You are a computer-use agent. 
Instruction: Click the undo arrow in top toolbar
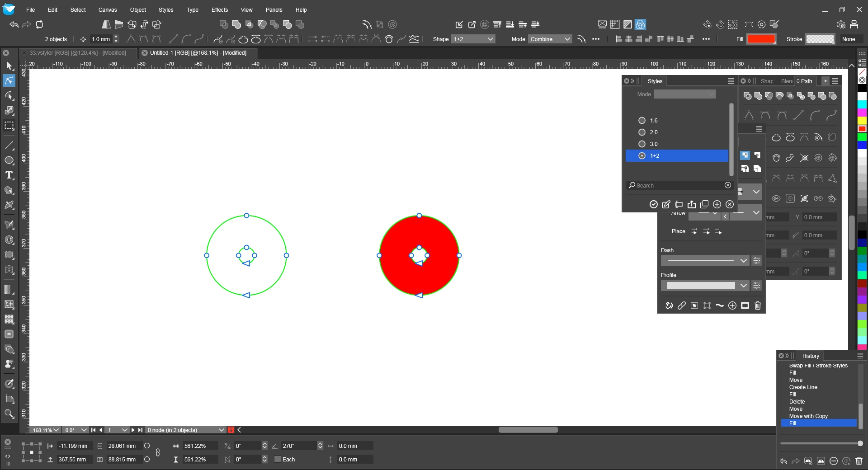(14, 24)
